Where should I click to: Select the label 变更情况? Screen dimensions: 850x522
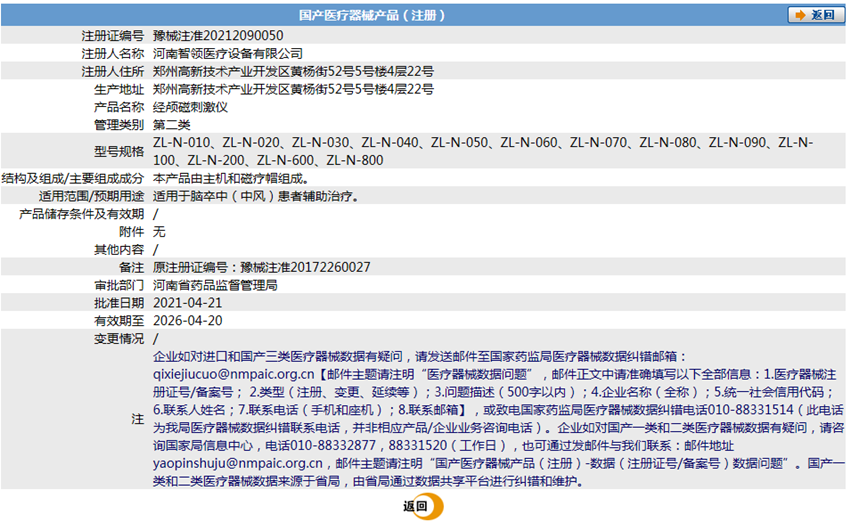(119, 339)
